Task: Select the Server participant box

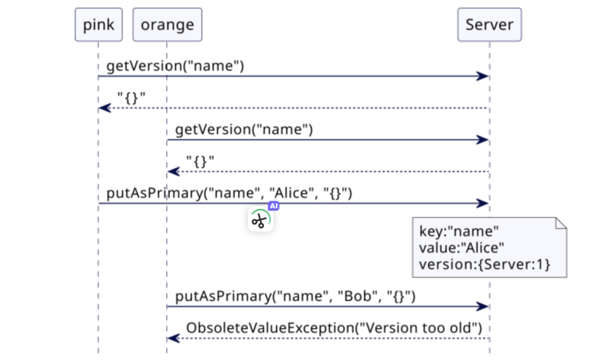Action: click(x=489, y=25)
